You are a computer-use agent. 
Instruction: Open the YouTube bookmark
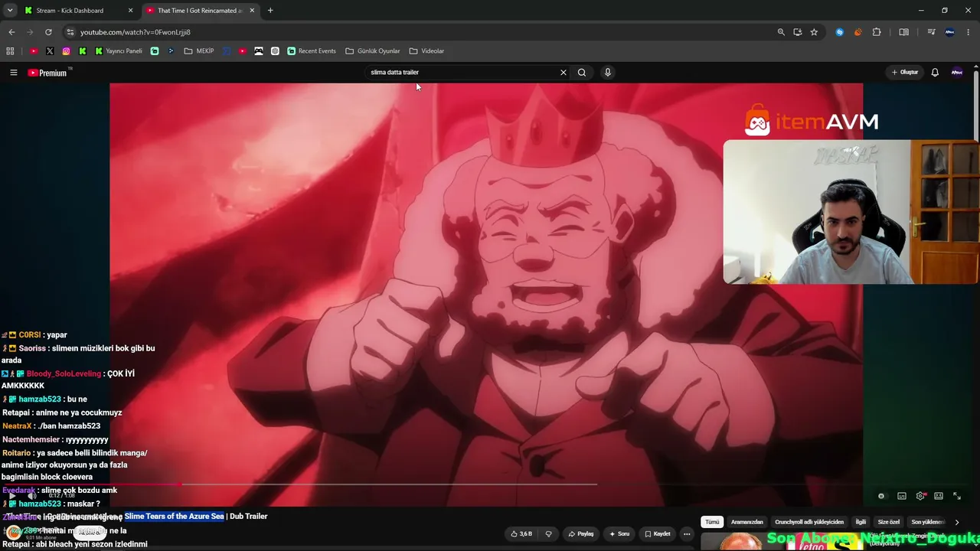(34, 51)
